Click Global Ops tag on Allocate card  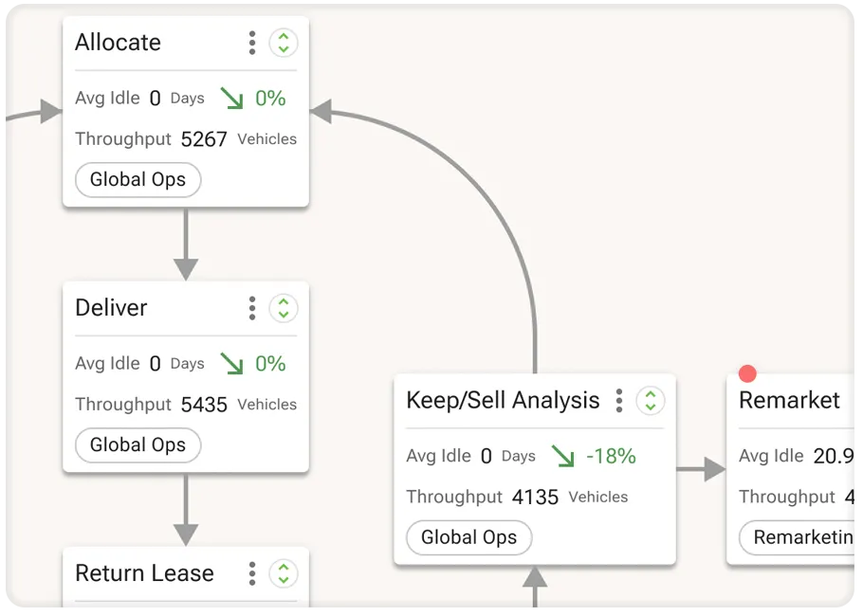click(x=138, y=180)
